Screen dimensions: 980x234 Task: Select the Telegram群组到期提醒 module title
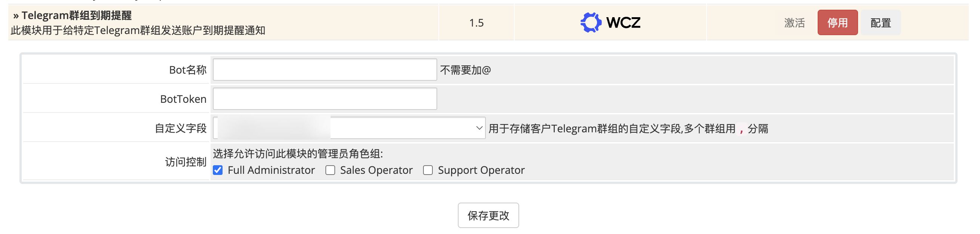(x=76, y=16)
